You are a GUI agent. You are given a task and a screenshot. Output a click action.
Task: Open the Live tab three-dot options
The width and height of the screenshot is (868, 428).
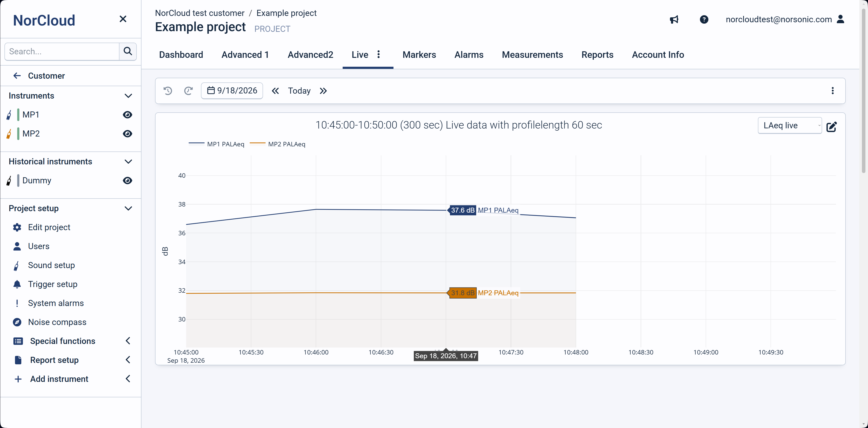click(x=378, y=54)
